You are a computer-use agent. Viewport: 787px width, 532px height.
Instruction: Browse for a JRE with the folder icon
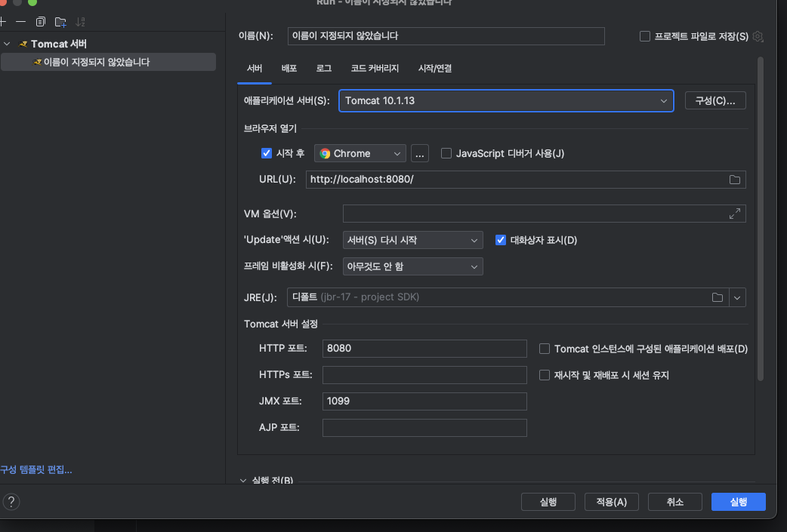coord(718,297)
